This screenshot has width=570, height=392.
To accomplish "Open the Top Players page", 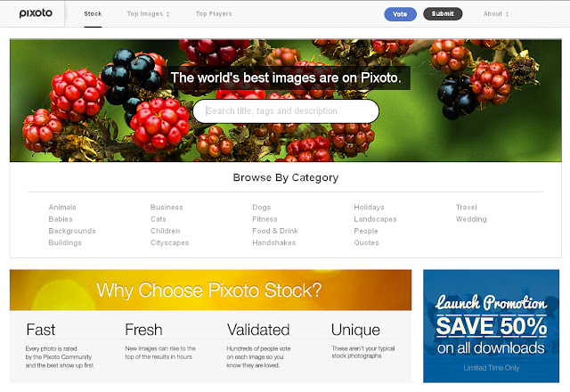I will (214, 14).
